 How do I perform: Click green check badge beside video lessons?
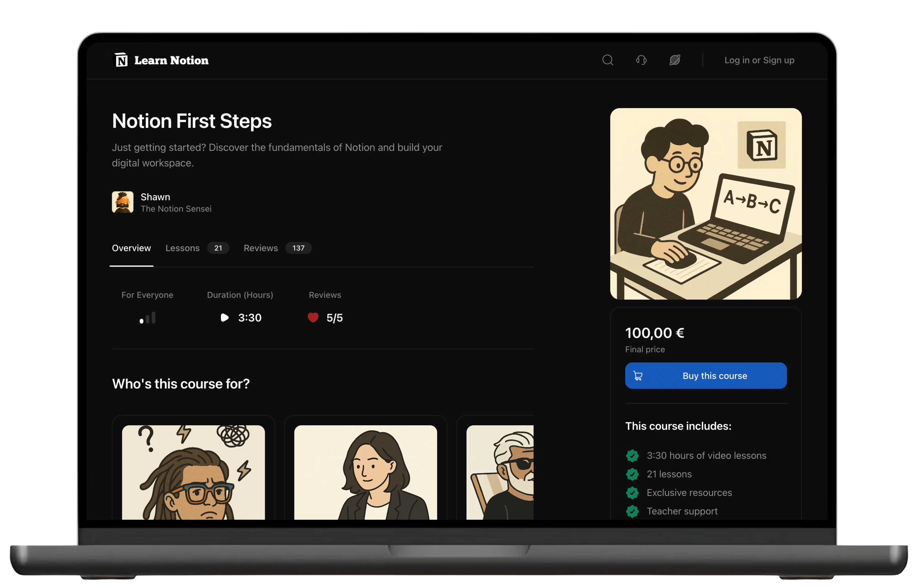(x=632, y=456)
